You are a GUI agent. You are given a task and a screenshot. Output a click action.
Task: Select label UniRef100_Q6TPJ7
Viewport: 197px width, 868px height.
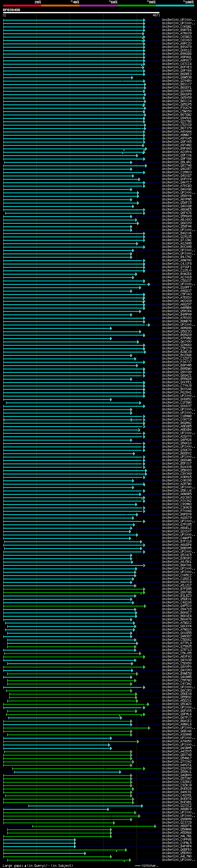(177, 717)
